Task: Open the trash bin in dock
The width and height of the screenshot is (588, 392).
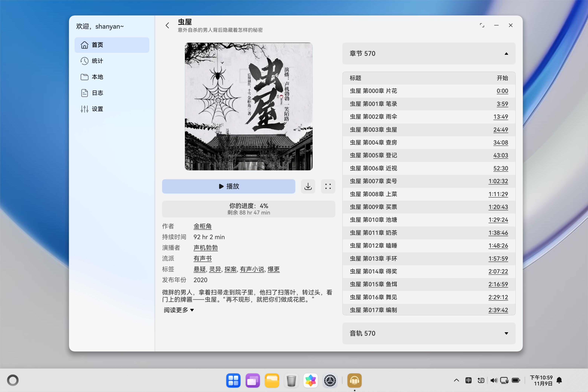Action: [x=291, y=381]
